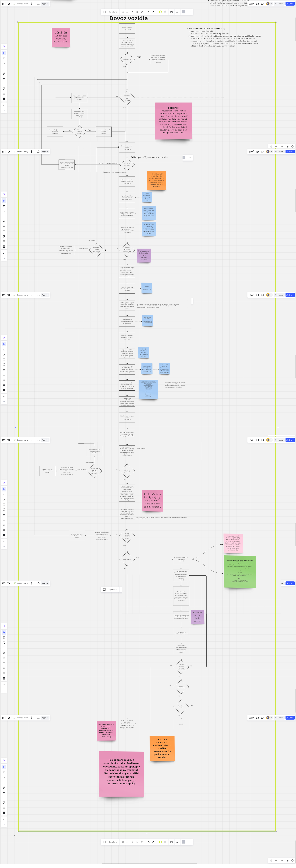Pick highlight color in top context toolbar

click(x=153, y=12)
